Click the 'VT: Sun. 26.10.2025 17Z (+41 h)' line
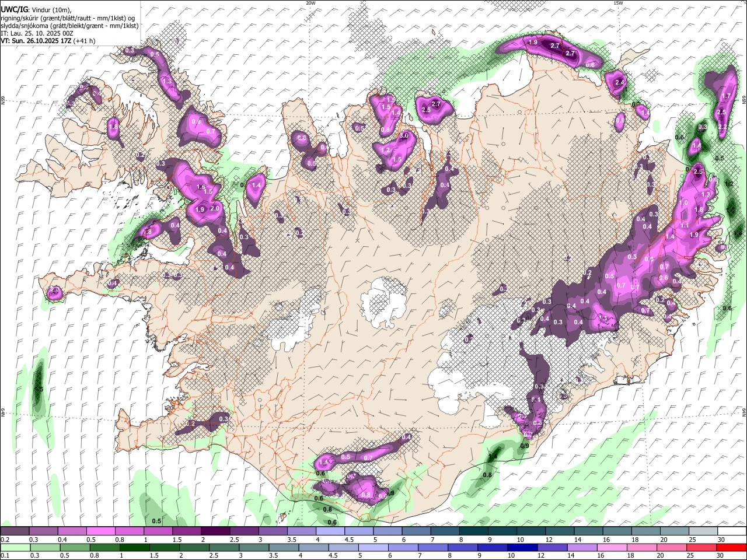 click(x=48, y=41)
